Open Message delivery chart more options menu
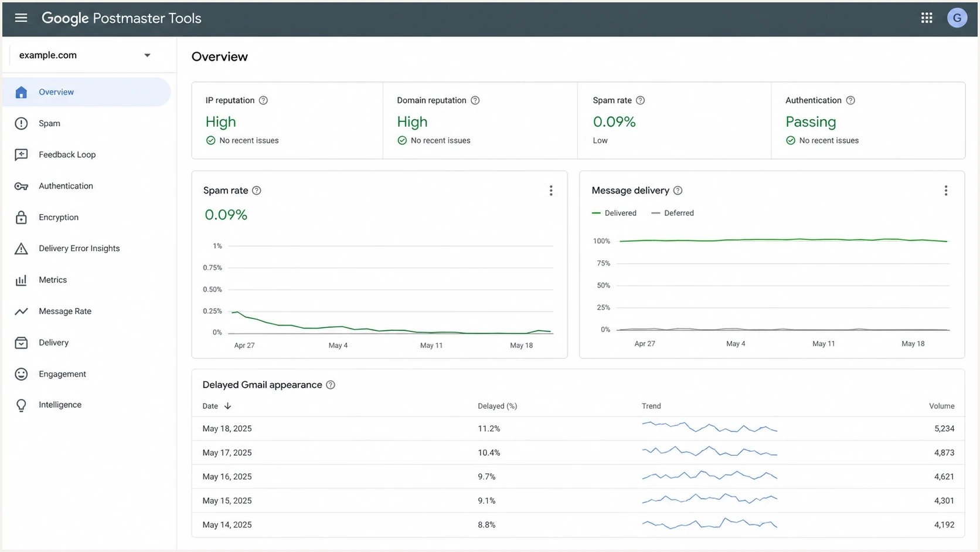The height and width of the screenshot is (552, 980). tap(945, 191)
